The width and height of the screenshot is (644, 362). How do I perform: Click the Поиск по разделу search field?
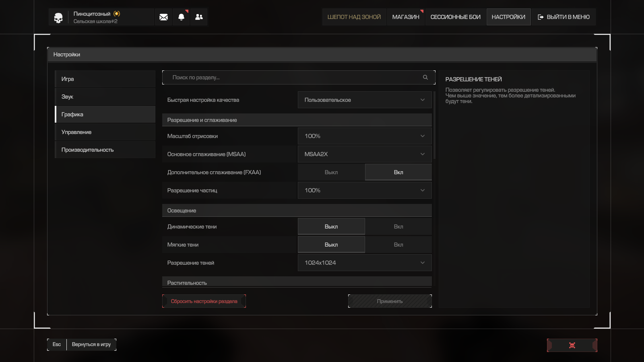coord(299,77)
